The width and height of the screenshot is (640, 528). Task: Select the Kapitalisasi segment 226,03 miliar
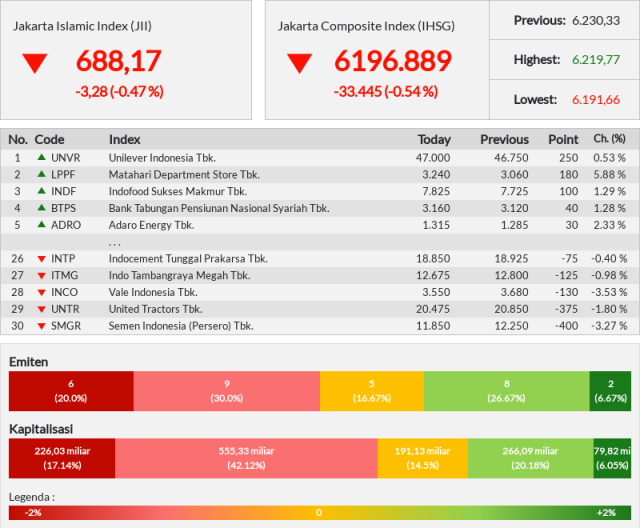(62, 458)
